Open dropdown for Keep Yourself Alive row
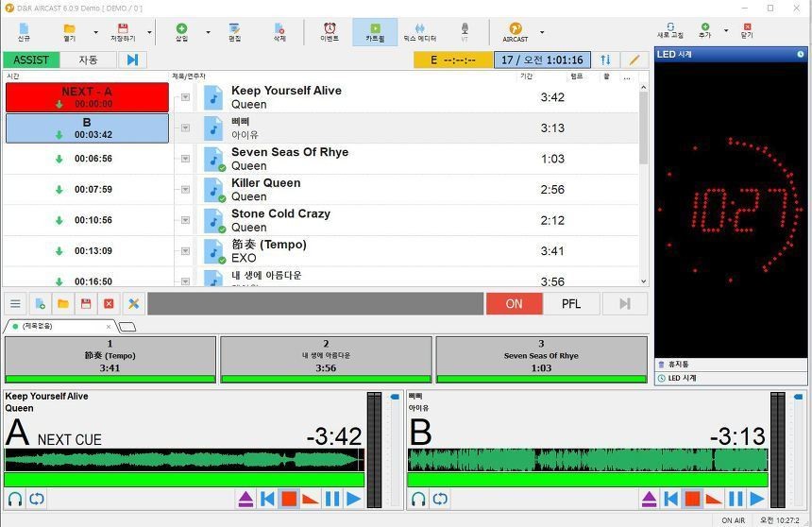 coord(185,97)
